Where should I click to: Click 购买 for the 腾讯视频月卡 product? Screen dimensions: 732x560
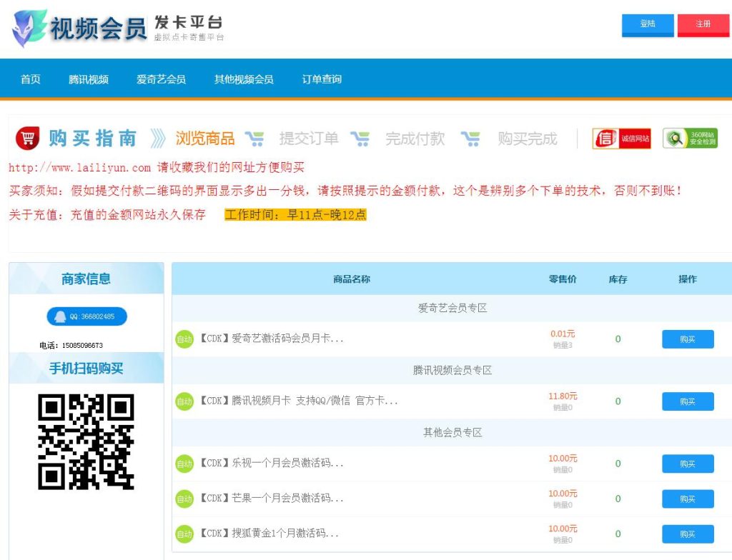coord(688,401)
